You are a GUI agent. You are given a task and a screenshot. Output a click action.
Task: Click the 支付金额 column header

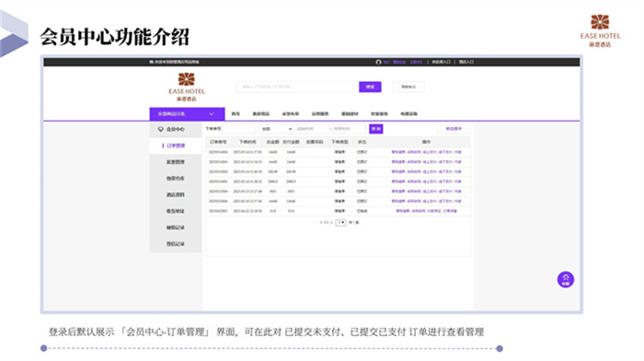tap(291, 142)
